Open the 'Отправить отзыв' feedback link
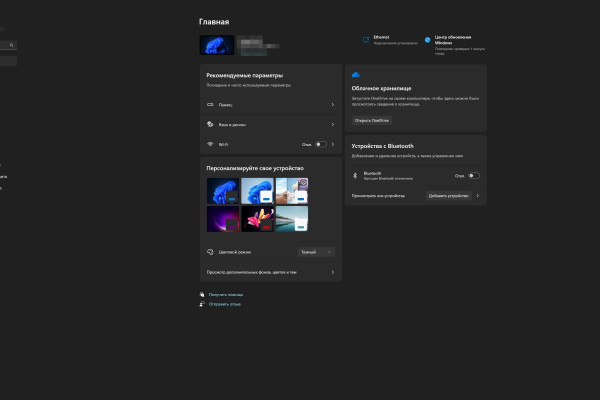The image size is (600, 400). click(225, 304)
